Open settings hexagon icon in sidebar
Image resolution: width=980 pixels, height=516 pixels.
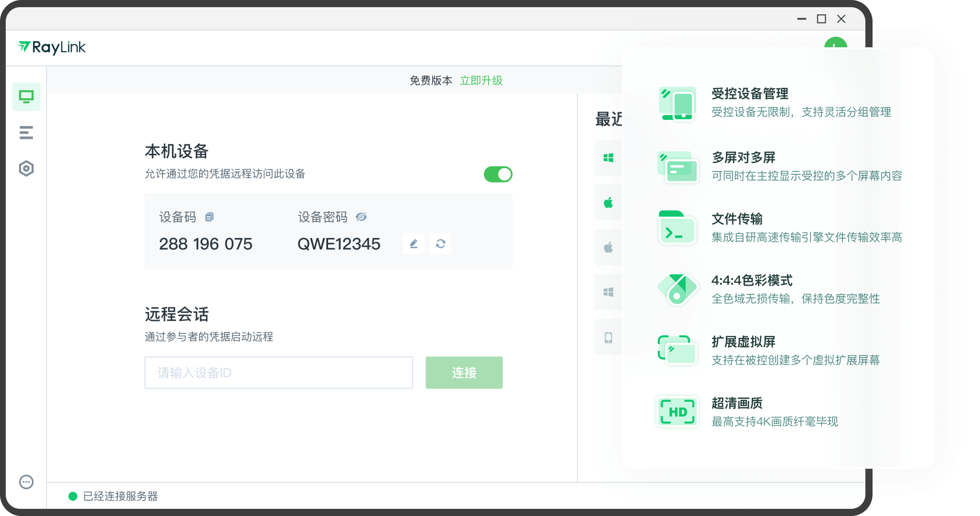click(26, 168)
